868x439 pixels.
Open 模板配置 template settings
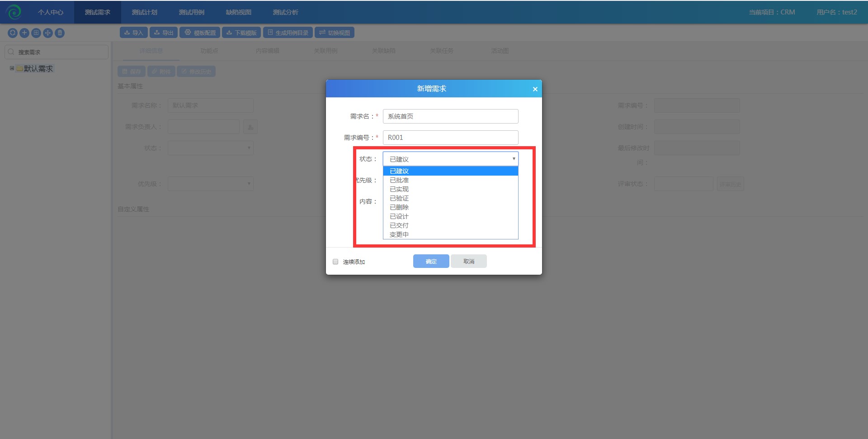click(200, 33)
